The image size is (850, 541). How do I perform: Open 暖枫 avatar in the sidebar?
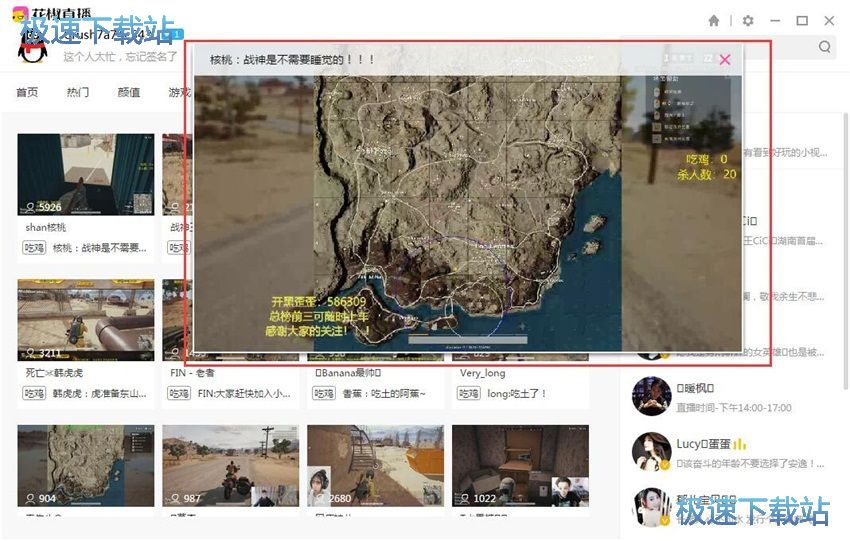652,396
